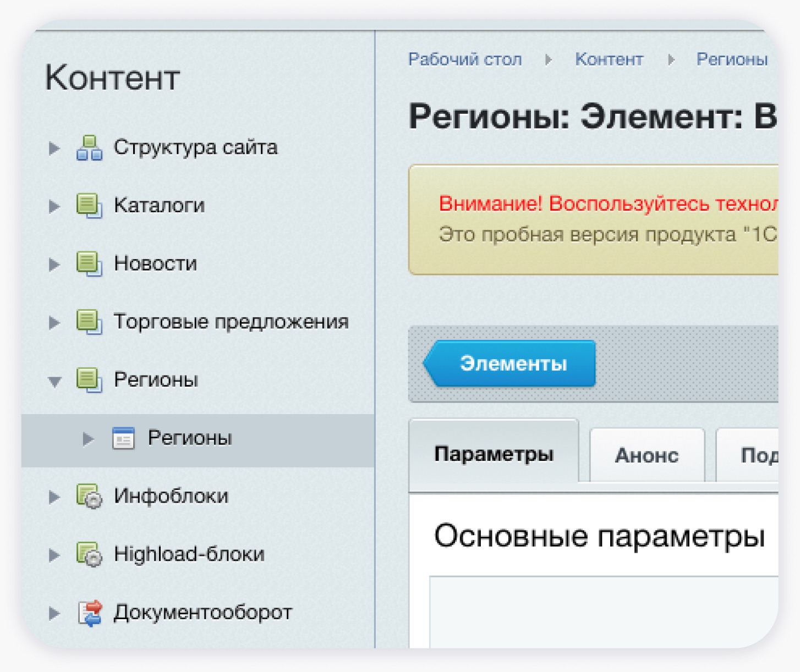This screenshot has width=800, height=672.
Task: Click the nested Регионы list icon
Action: pos(123,438)
